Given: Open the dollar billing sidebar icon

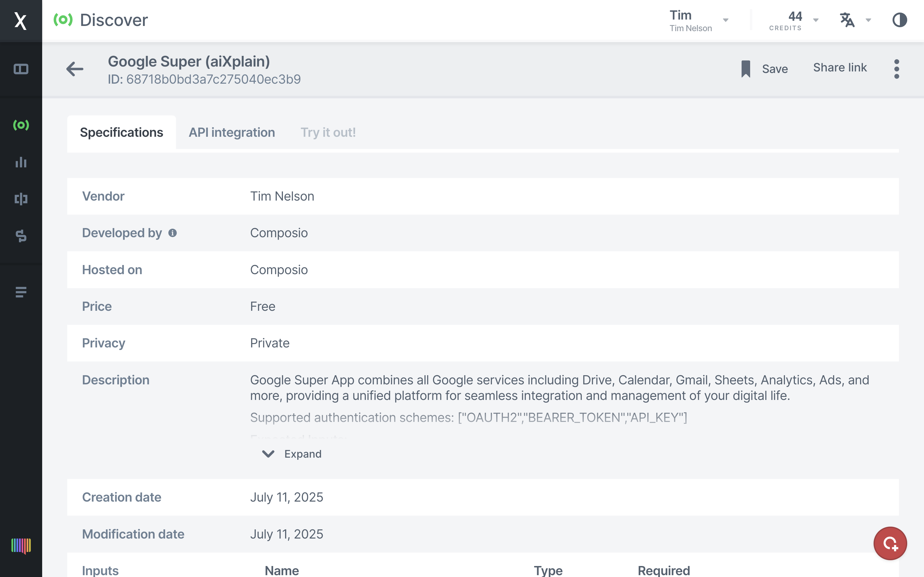Looking at the screenshot, I should pos(20,236).
